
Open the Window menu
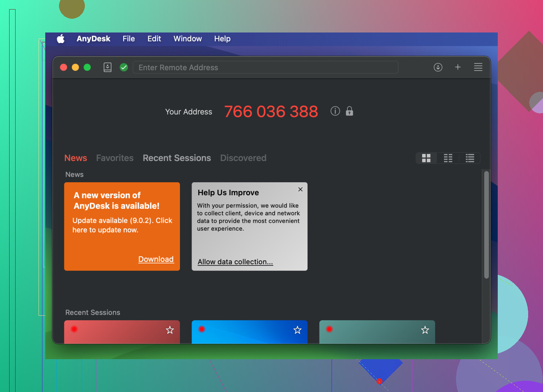pyautogui.click(x=188, y=39)
